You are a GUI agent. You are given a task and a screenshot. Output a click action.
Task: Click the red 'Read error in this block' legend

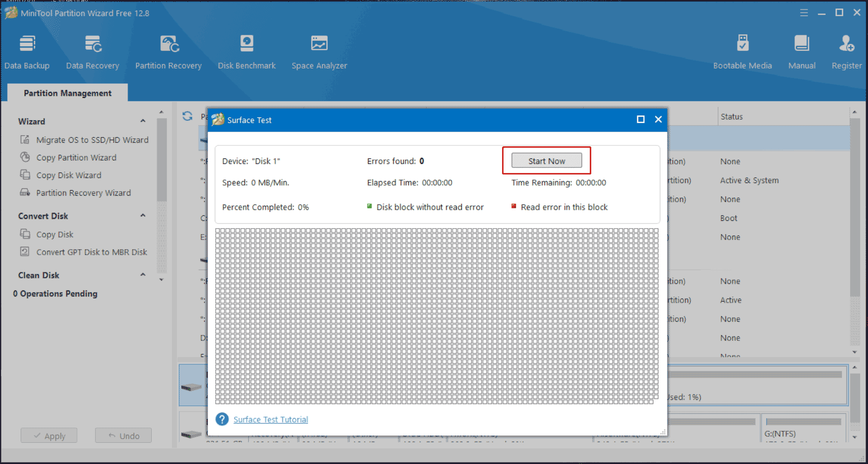pyautogui.click(x=560, y=207)
